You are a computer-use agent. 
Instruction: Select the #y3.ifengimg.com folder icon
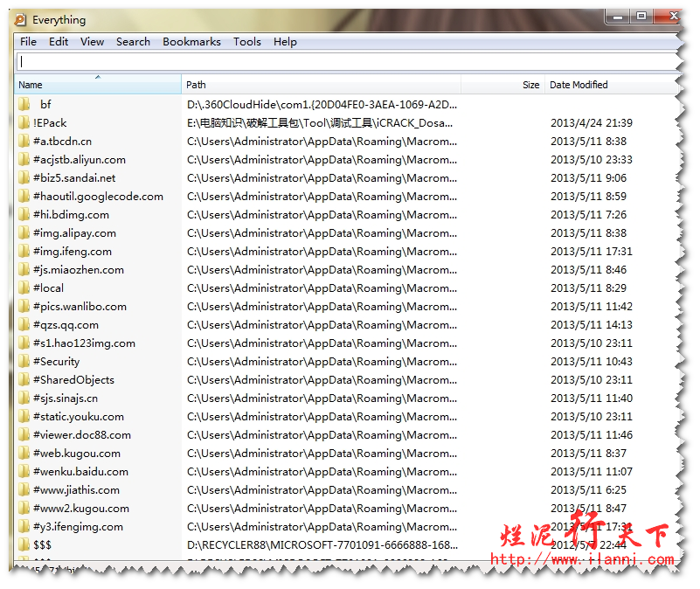coord(24,526)
